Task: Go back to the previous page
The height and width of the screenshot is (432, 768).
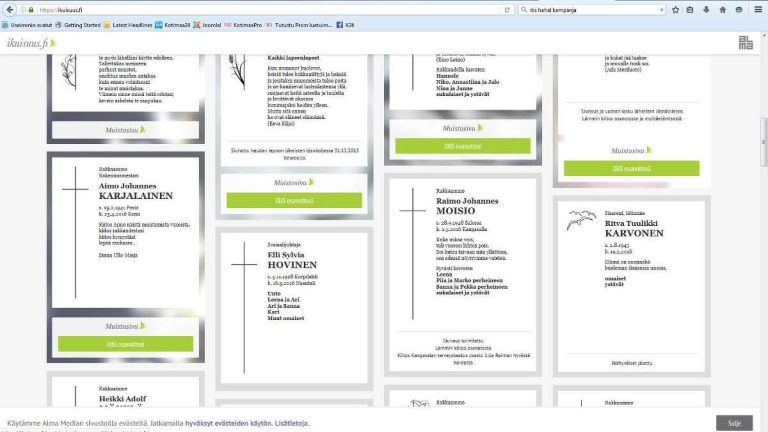Action: point(10,10)
